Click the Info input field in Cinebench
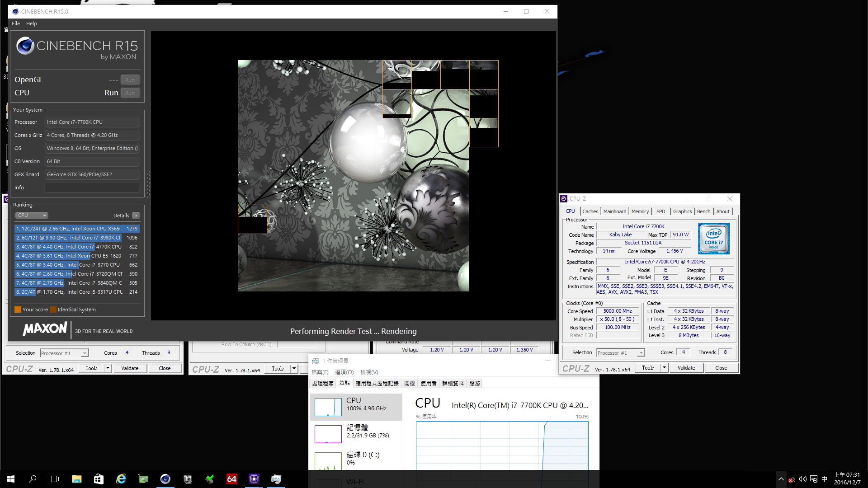 92,188
